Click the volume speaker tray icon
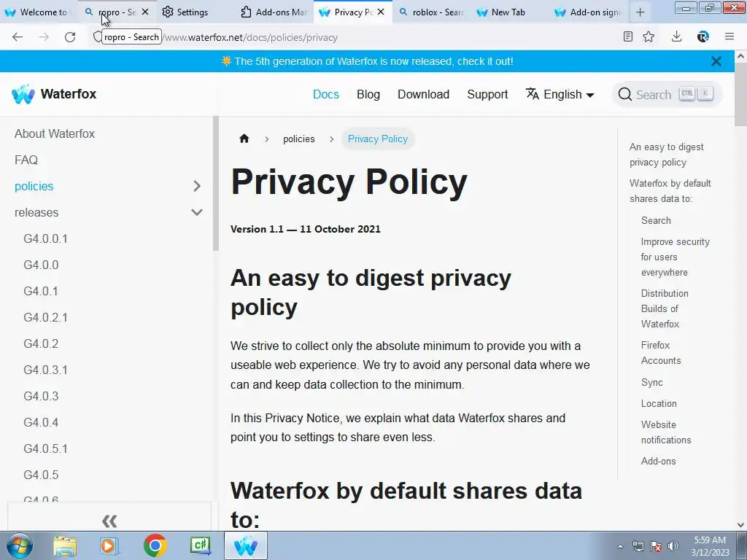 pyautogui.click(x=673, y=546)
